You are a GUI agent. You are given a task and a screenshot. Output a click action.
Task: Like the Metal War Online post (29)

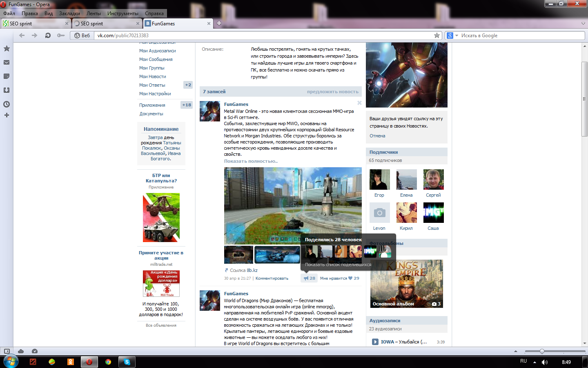pyautogui.click(x=340, y=278)
